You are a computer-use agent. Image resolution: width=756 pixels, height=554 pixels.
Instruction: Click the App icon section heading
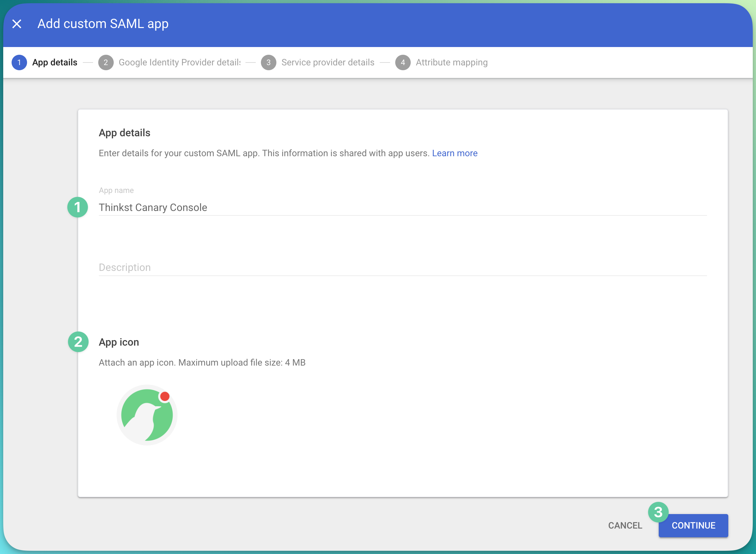tap(119, 342)
